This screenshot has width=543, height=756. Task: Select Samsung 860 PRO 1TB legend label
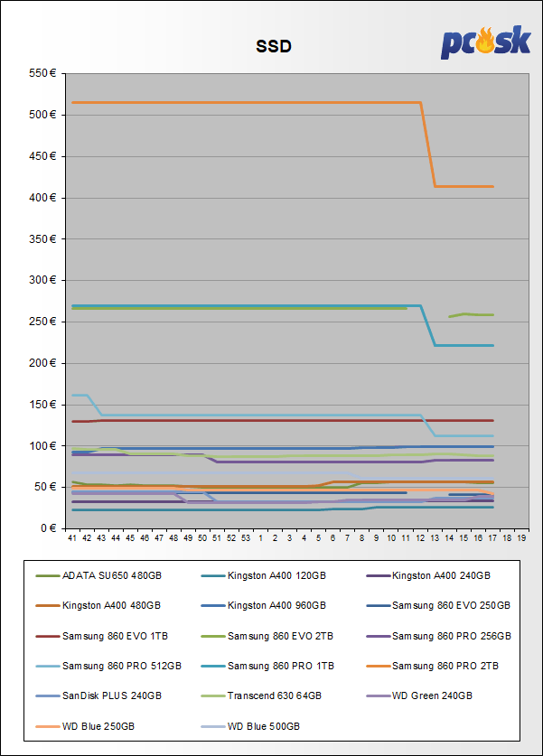pos(281,667)
